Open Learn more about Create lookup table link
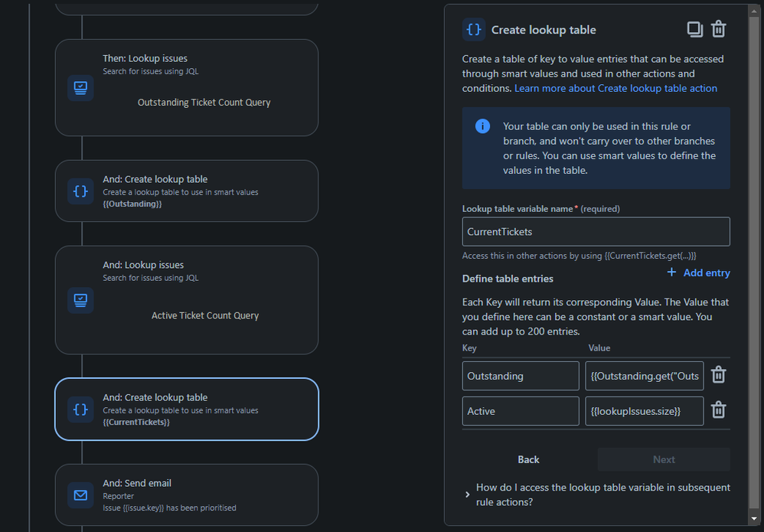Screen dimensions: 764x532 (x=616, y=88)
